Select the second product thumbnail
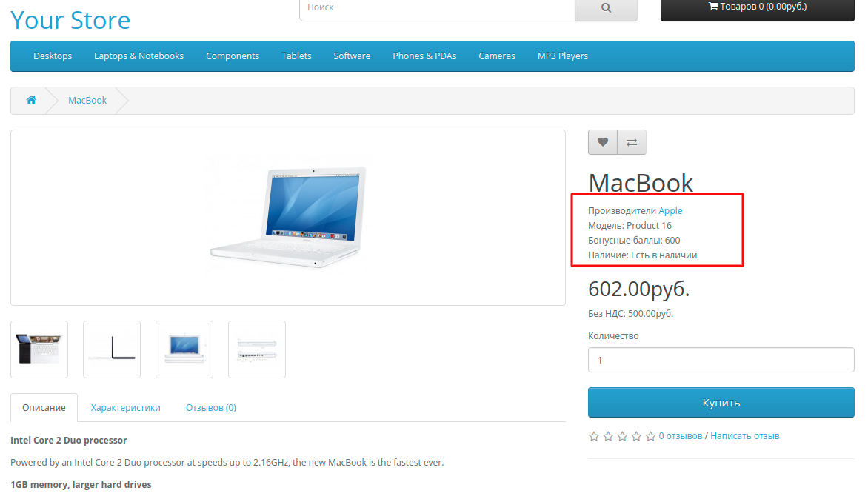 (x=111, y=349)
